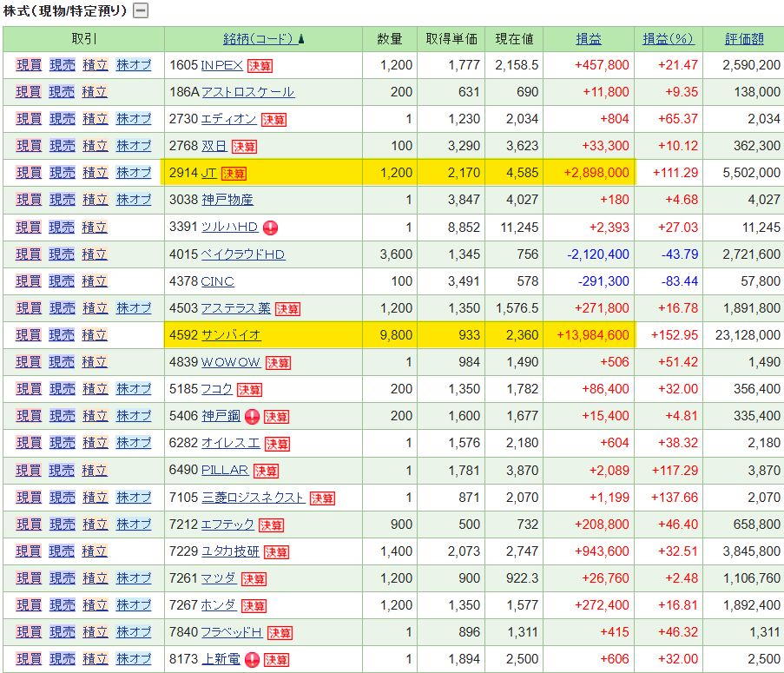Click 現売 in the JT row
Viewport: 784px width, 673px height.
tap(62, 174)
